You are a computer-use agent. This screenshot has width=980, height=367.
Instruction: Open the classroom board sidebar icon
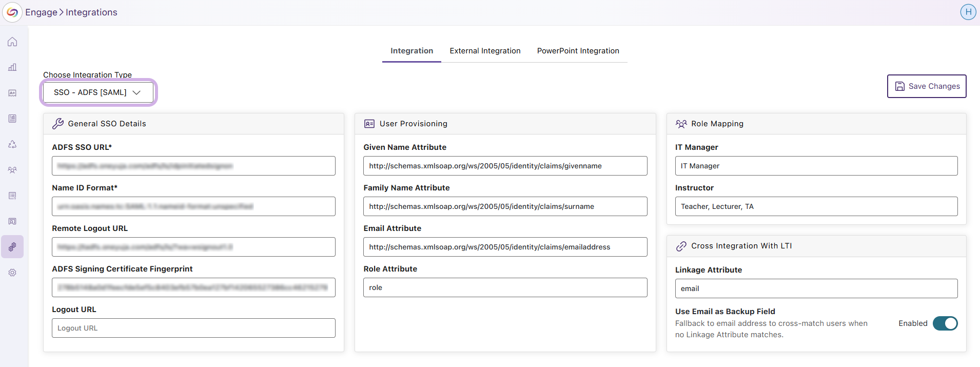[12, 221]
